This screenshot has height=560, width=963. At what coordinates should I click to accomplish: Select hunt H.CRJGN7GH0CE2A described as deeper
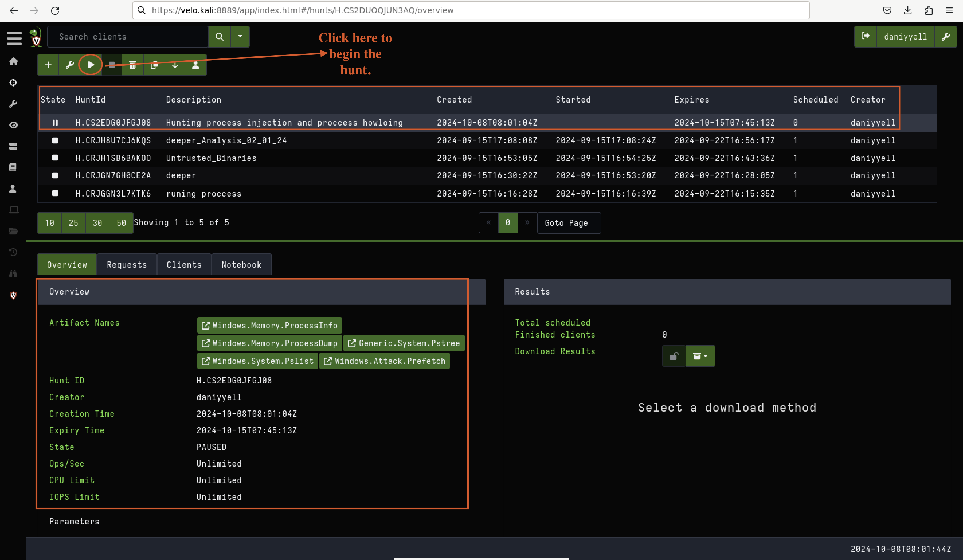tap(487, 176)
